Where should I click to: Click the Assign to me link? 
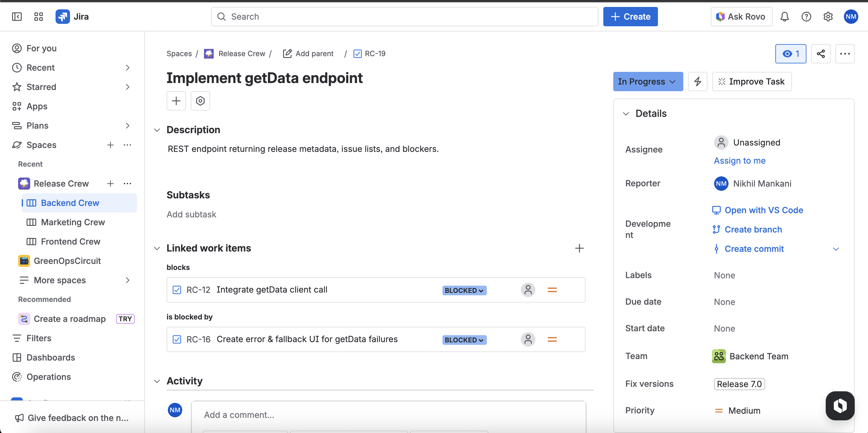(x=740, y=161)
